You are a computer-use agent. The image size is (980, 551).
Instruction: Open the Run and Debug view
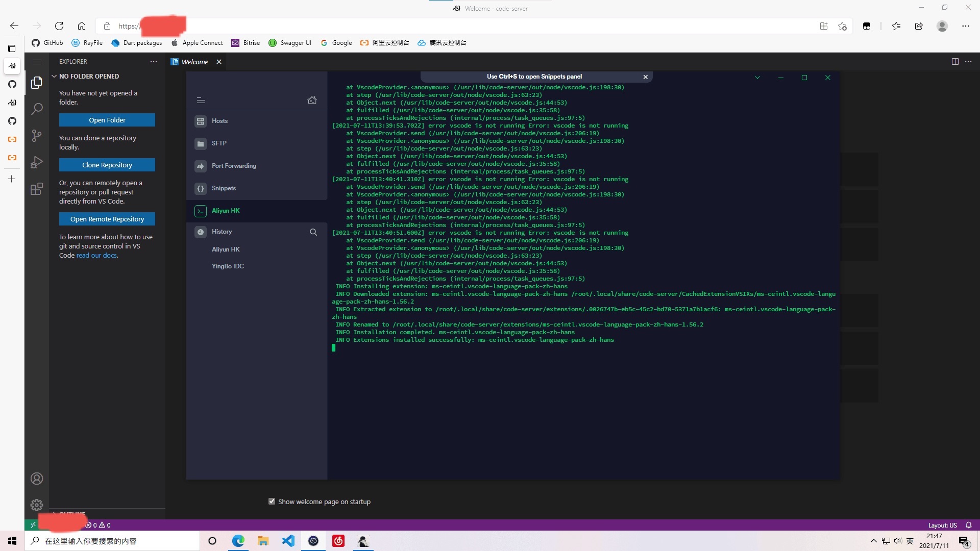[37, 163]
